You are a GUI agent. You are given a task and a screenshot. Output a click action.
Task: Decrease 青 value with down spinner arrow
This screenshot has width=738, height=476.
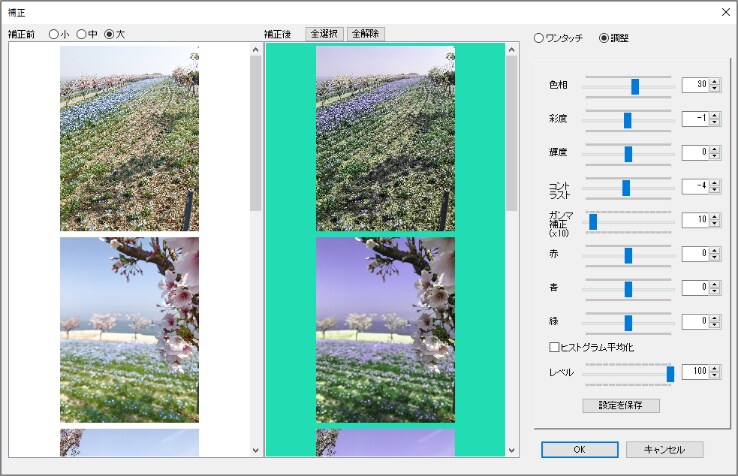pos(715,291)
